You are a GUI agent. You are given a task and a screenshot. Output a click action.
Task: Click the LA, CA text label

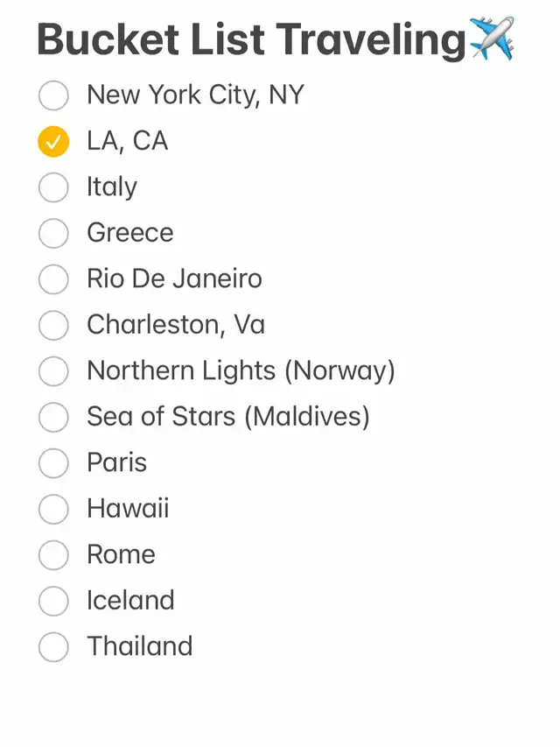[x=127, y=142]
